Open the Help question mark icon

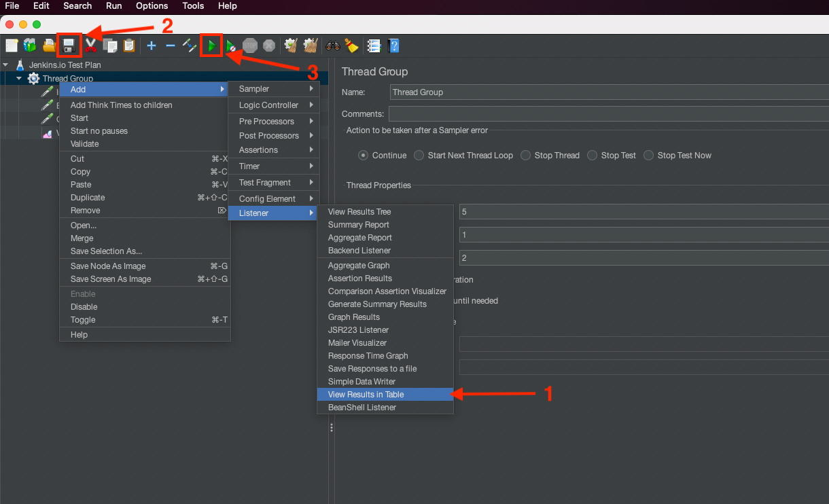coord(393,46)
